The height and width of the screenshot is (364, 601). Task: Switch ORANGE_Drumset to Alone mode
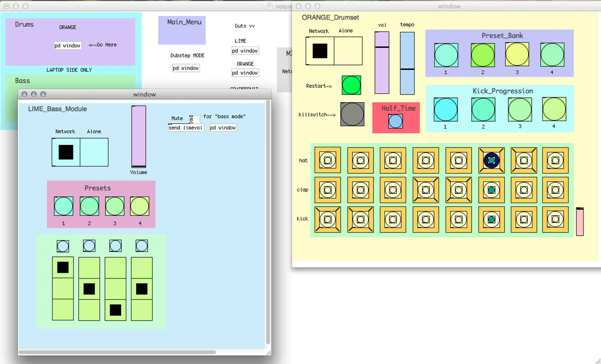coord(348,51)
